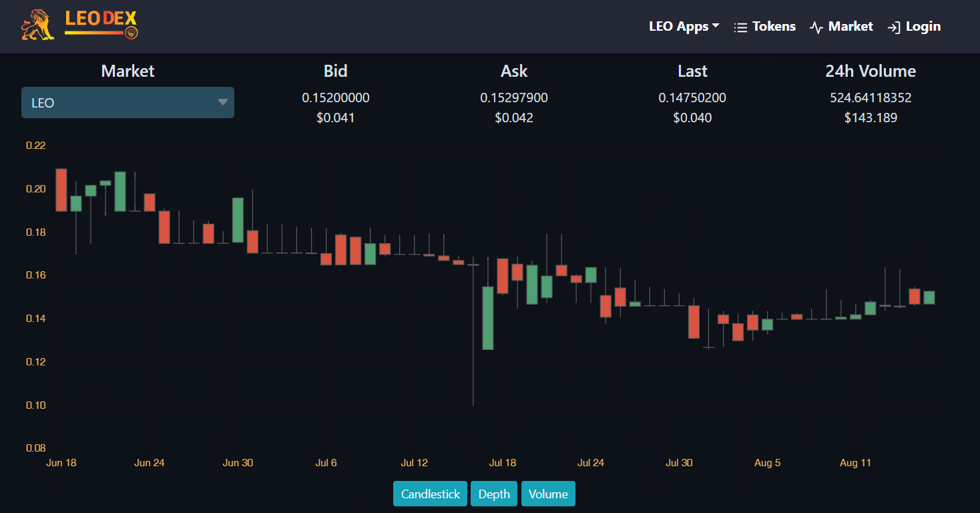Image resolution: width=980 pixels, height=513 pixels.
Task: Click the $0.042 ask dollar value
Action: [x=514, y=118]
